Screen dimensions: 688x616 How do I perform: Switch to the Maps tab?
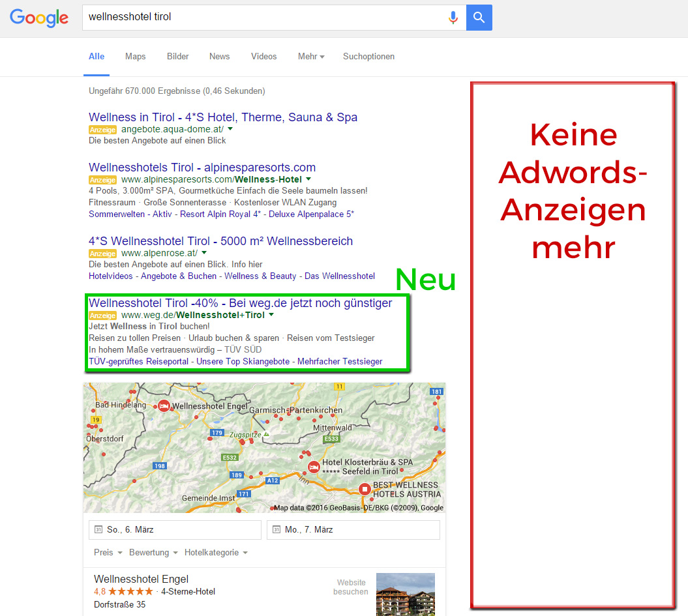[135, 57]
